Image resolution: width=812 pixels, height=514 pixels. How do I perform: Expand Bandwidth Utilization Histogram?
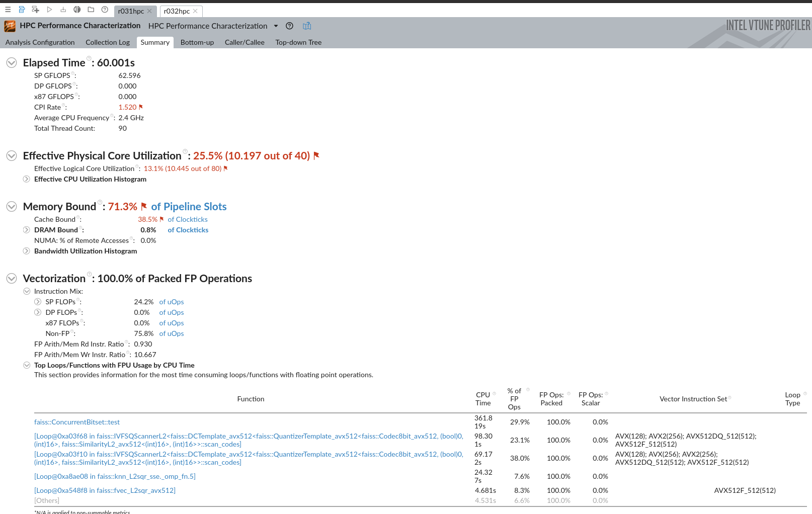click(27, 251)
